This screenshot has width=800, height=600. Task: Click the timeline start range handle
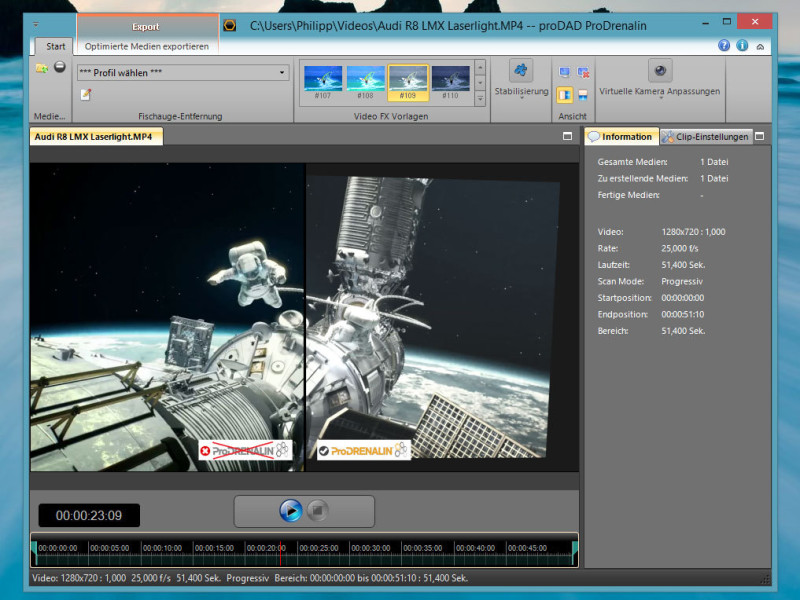pyautogui.click(x=35, y=553)
